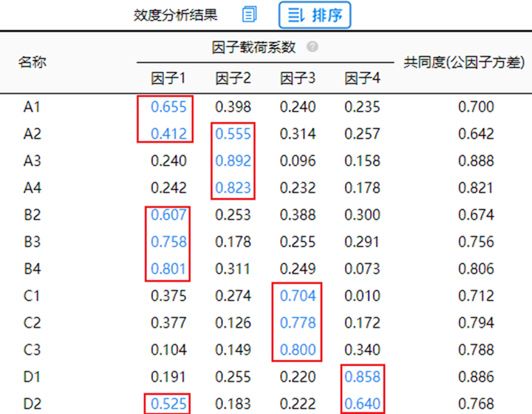Screen dimensions: 532x414
Task: Click the 因子载荷系数 header label
Action: 253,47
